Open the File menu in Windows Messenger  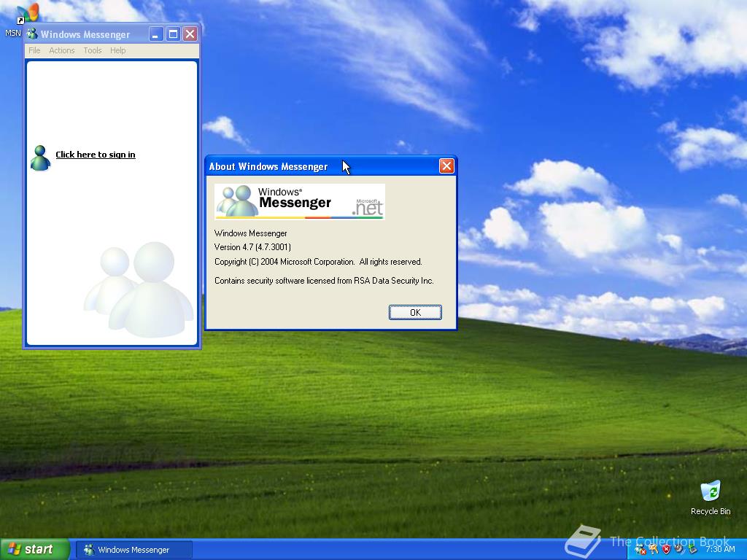(34, 50)
